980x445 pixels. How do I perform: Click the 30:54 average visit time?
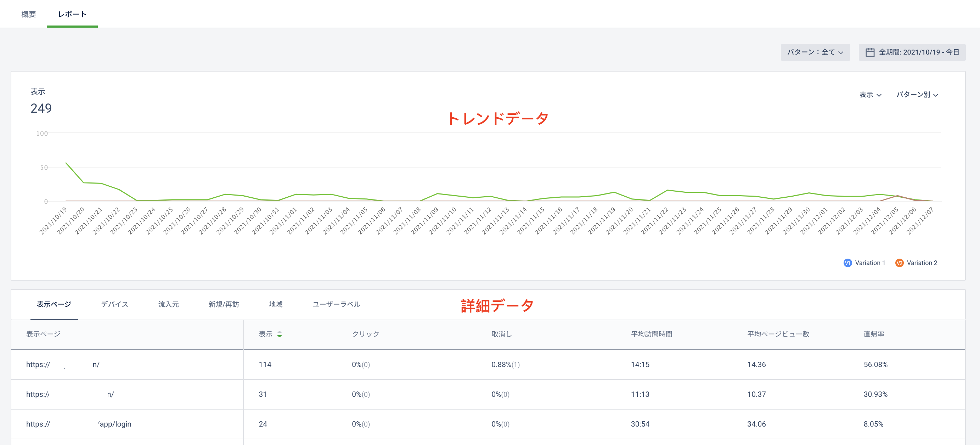[640, 424]
